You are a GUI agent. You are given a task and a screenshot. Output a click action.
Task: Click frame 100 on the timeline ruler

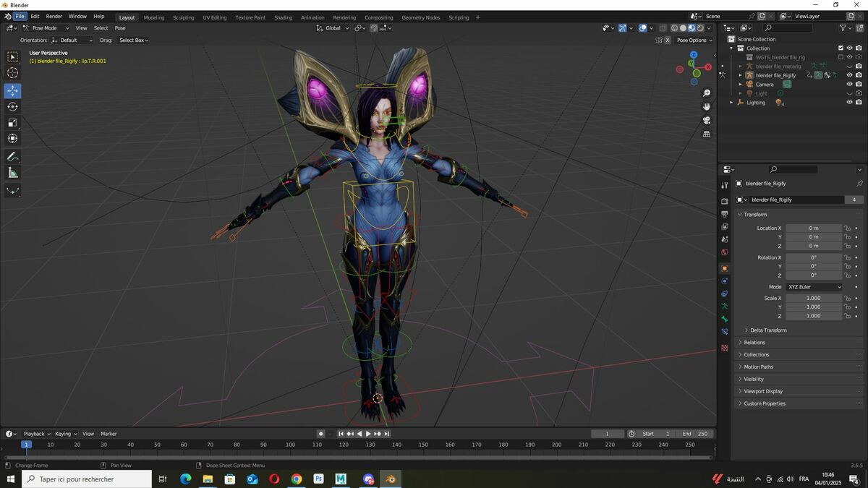click(x=290, y=445)
